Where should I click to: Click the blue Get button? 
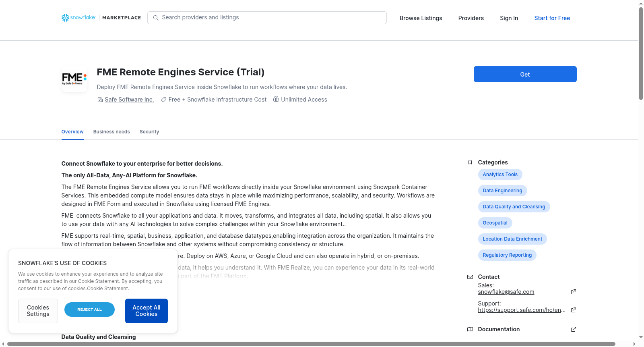[x=525, y=74]
